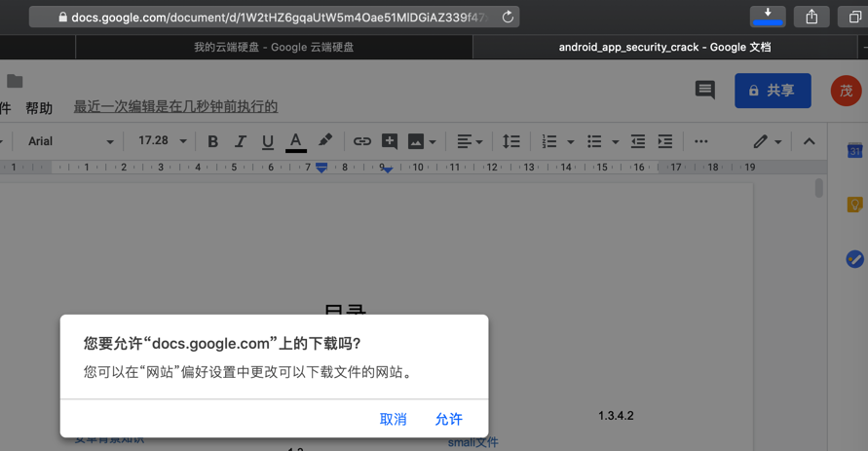Click the Safari address bar URL
This screenshot has height=451, width=868.
274,18
